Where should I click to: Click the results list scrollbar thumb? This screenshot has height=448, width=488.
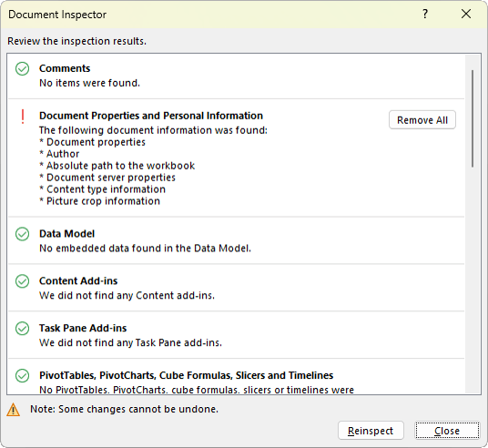[473, 119]
